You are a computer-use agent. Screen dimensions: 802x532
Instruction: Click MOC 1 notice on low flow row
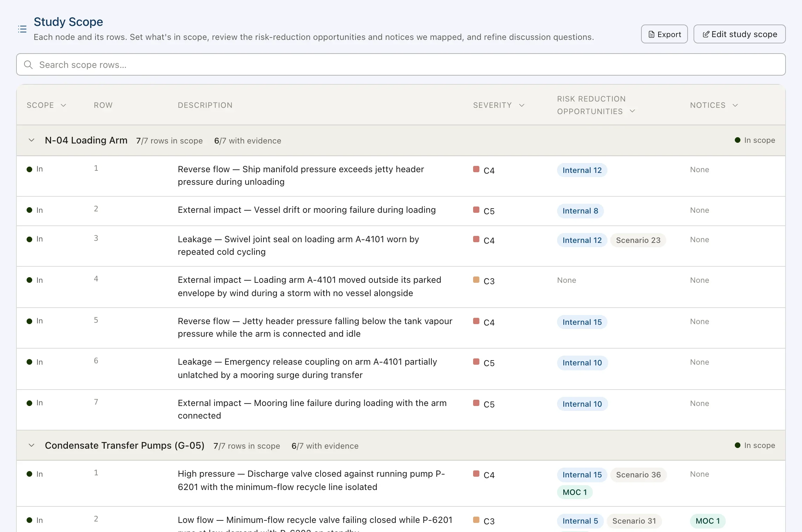coord(708,521)
